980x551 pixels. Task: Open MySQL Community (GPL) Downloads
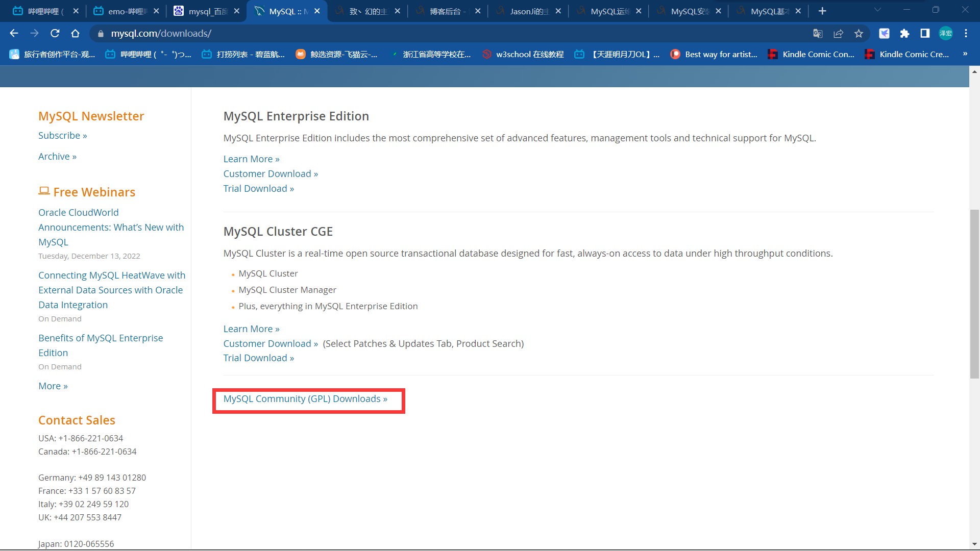[x=305, y=398]
